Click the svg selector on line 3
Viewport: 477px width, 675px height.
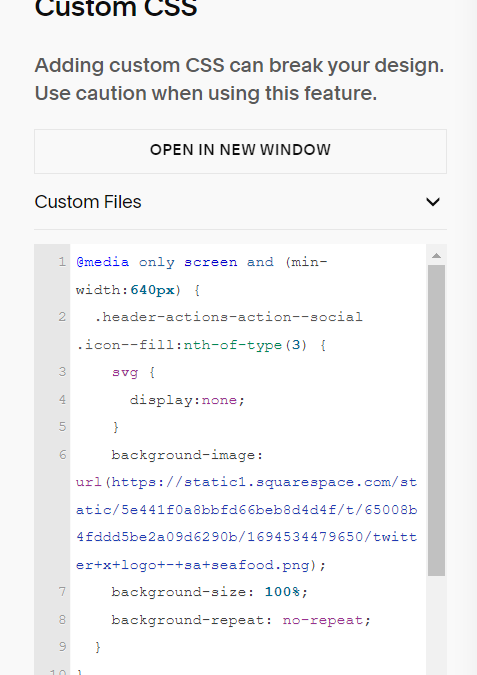point(125,372)
